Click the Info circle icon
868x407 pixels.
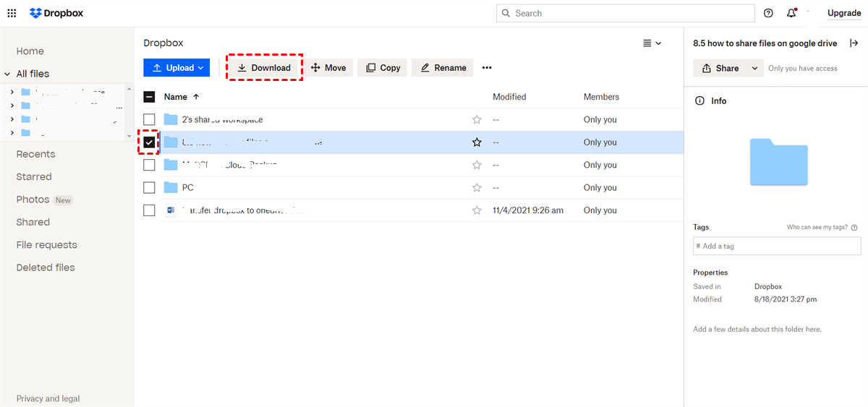click(x=699, y=101)
